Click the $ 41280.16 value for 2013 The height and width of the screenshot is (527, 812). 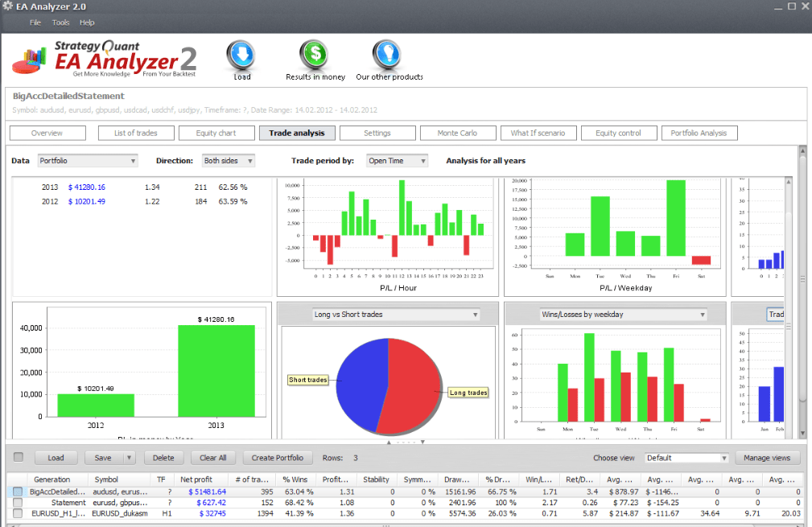click(x=86, y=187)
